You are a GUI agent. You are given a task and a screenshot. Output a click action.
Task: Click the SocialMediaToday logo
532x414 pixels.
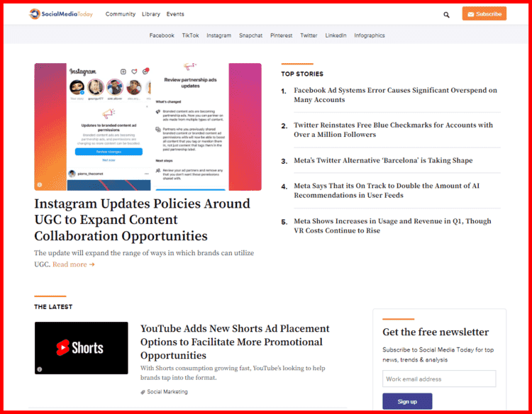pyautogui.click(x=61, y=14)
